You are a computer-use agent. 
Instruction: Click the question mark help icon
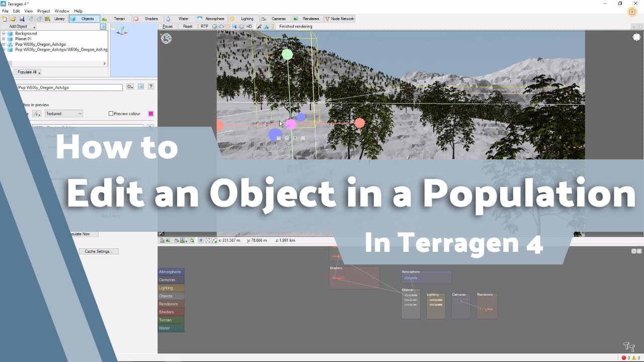[x=150, y=86]
